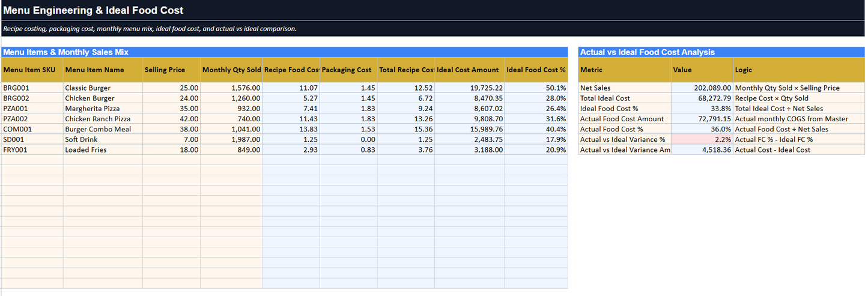The image size is (868, 296).
Task: Click Soft Drink's selling price 7.00
Action: point(172,139)
